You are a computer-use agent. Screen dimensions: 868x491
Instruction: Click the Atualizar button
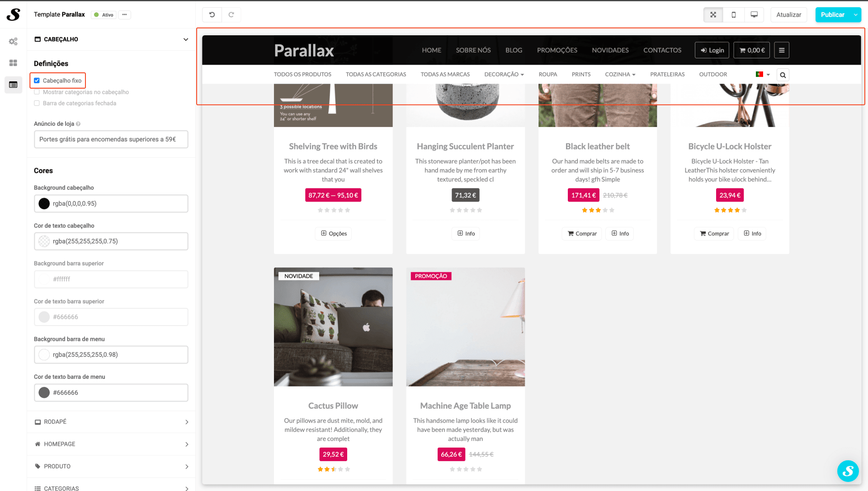788,14
